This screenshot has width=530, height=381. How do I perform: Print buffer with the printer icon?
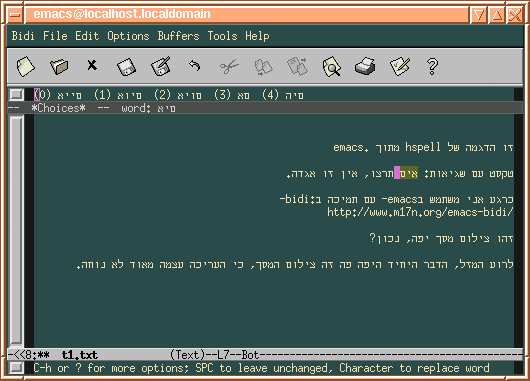click(365, 66)
